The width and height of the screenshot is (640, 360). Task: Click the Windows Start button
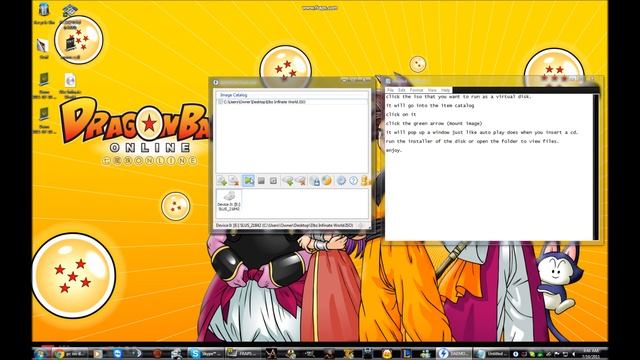(x=41, y=353)
